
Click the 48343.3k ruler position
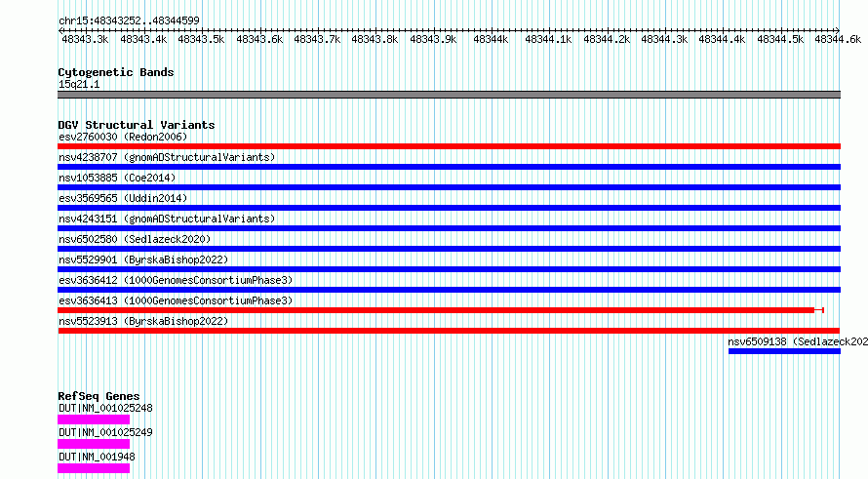pos(85,39)
